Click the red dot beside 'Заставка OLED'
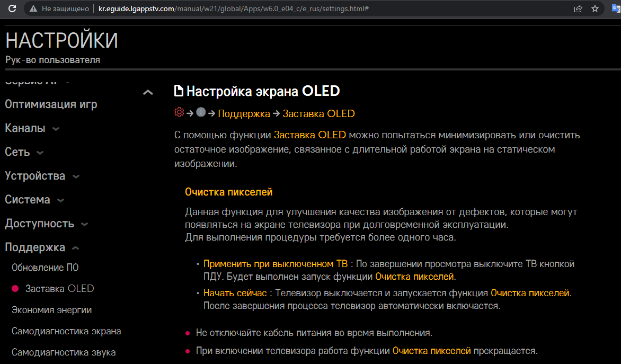This screenshot has width=621, height=364. [15, 289]
